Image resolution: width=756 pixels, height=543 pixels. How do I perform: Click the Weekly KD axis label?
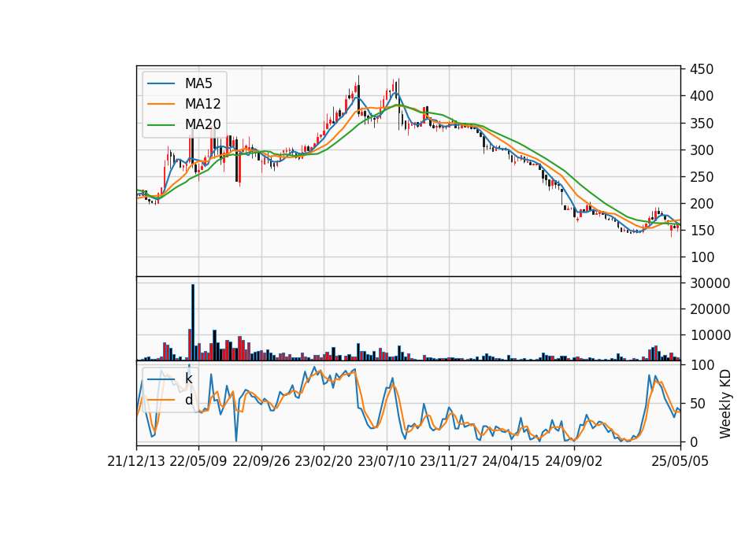pos(725,404)
